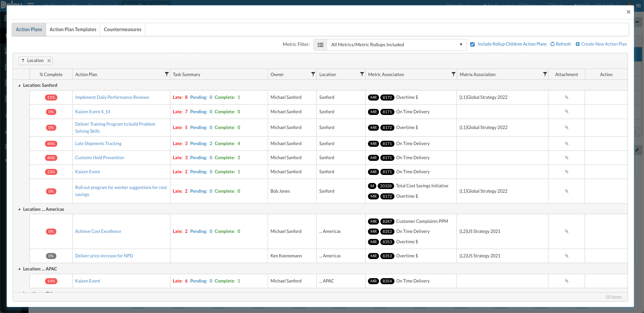Open the Action Plan column filter
This screenshot has width=644, height=313.
tap(166, 74)
